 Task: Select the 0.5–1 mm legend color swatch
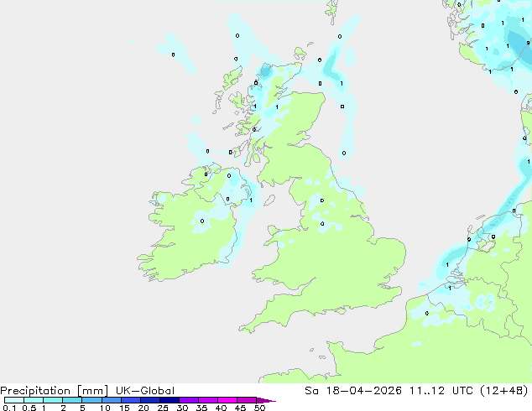[34, 400]
